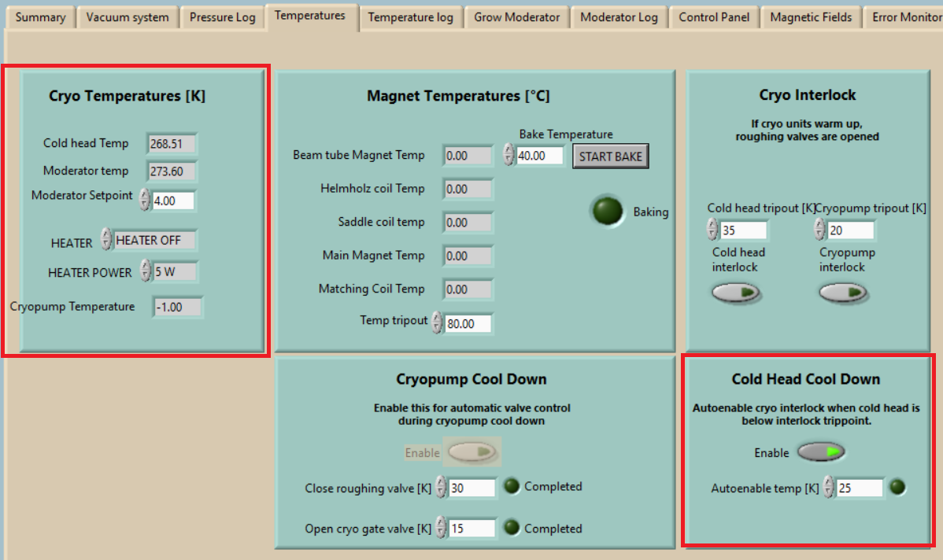Click the Cryopump tripout stepper arrows

tap(820, 229)
